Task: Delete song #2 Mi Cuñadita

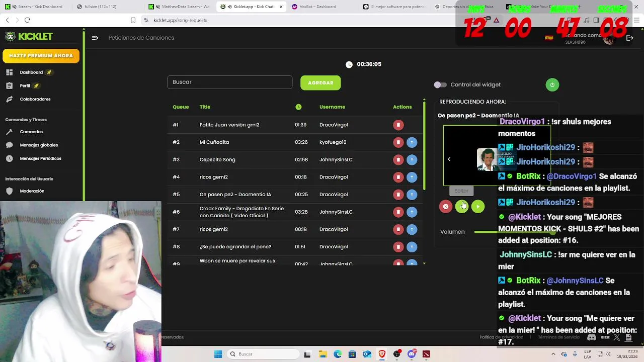Action: (398, 142)
